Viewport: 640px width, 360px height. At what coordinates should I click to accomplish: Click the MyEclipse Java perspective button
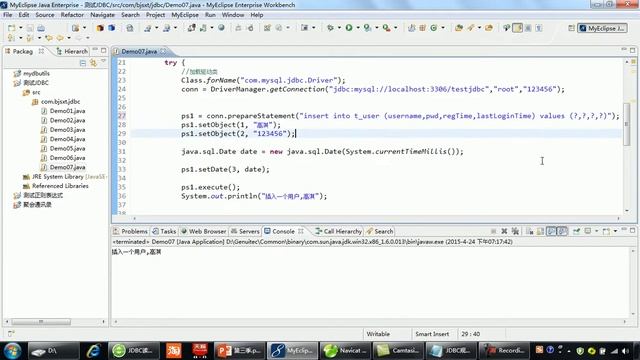click(602, 28)
